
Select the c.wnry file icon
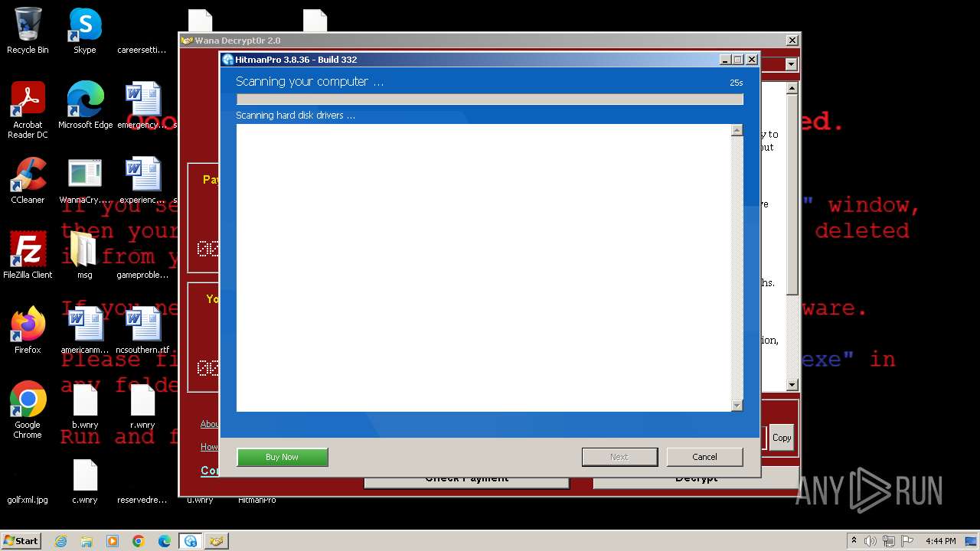click(85, 481)
